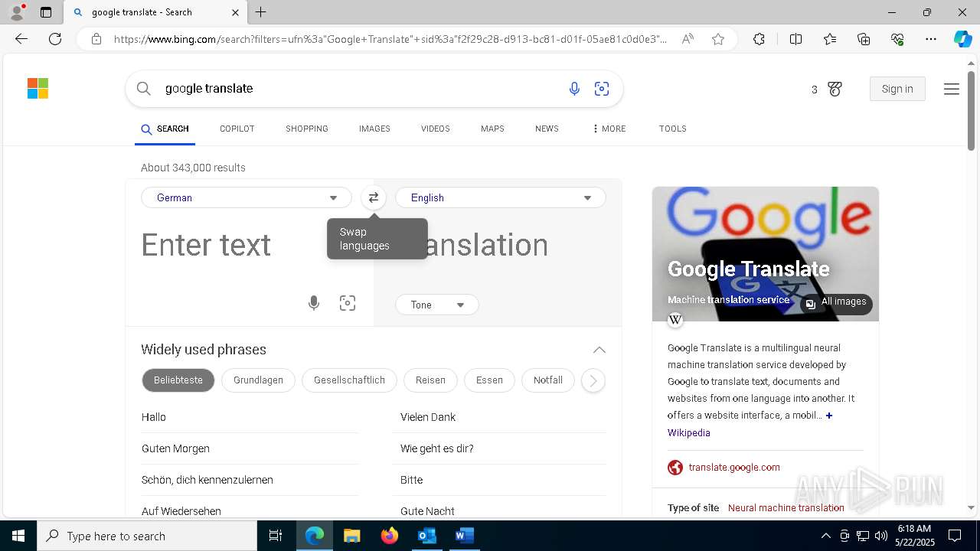
Task: Select the Essen phrase category
Action: pos(489,380)
